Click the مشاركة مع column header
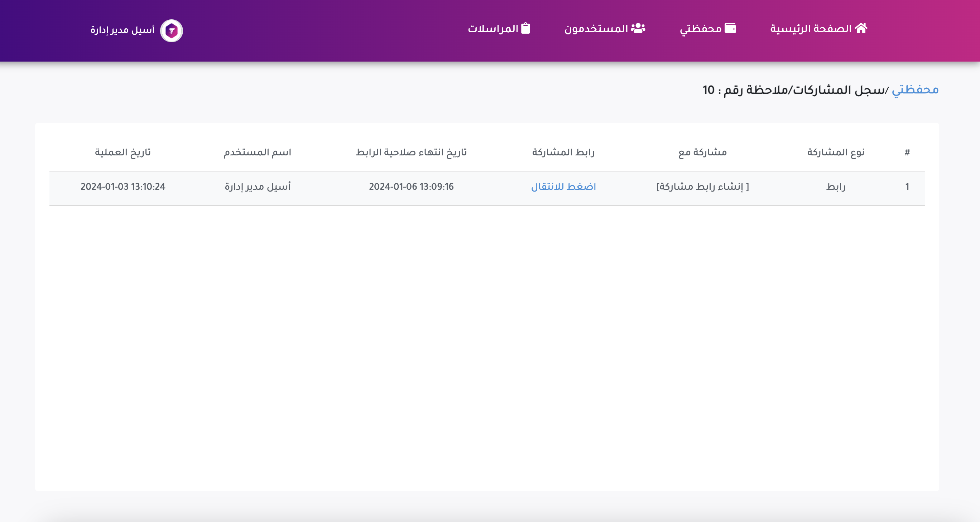Image resolution: width=980 pixels, height=522 pixels. pos(702,153)
